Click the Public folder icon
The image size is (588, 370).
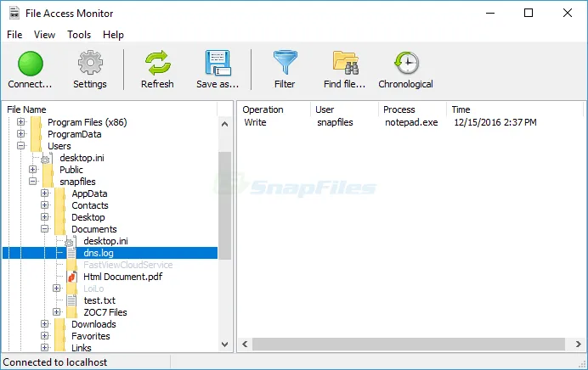click(48, 170)
